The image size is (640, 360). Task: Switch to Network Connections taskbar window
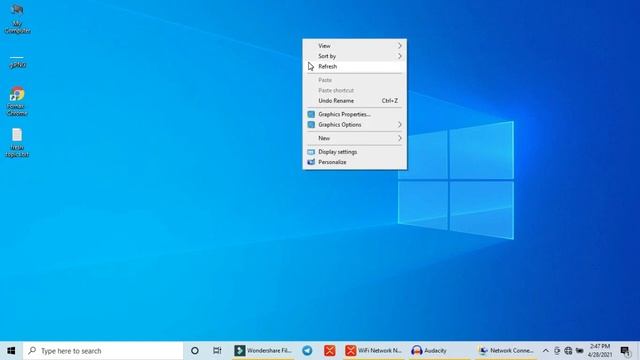(x=506, y=351)
